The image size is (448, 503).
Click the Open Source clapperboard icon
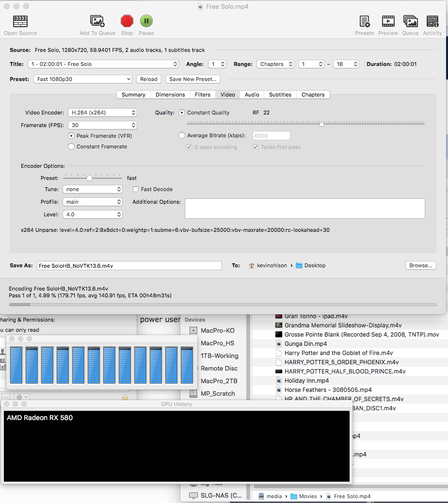point(20,21)
